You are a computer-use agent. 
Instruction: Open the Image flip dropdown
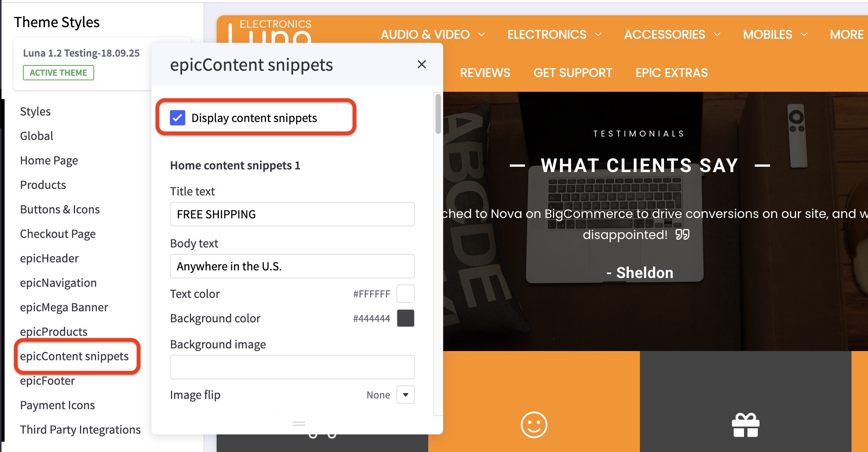405,395
